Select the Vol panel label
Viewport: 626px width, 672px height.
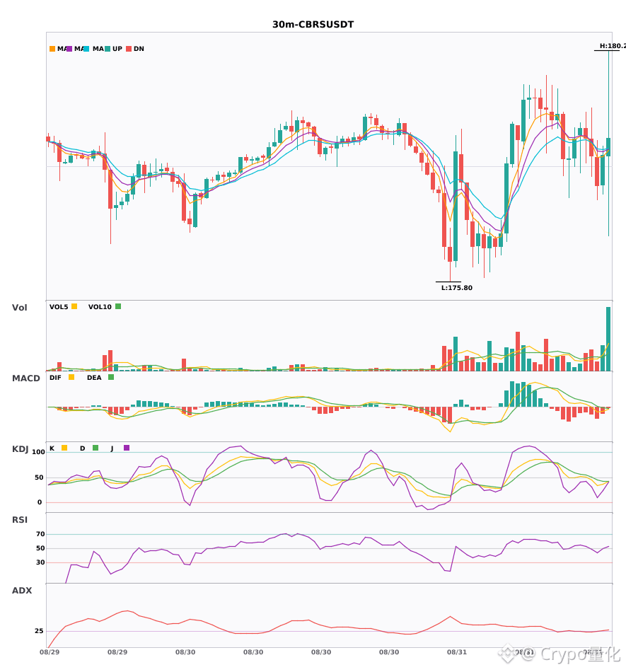point(19,307)
